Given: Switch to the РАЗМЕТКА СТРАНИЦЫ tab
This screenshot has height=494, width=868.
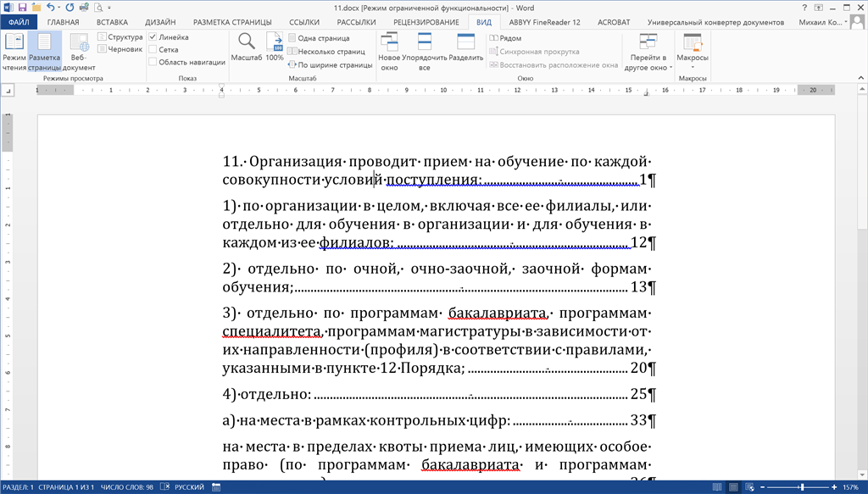Looking at the screenshot, I should (x=232, y=22).
